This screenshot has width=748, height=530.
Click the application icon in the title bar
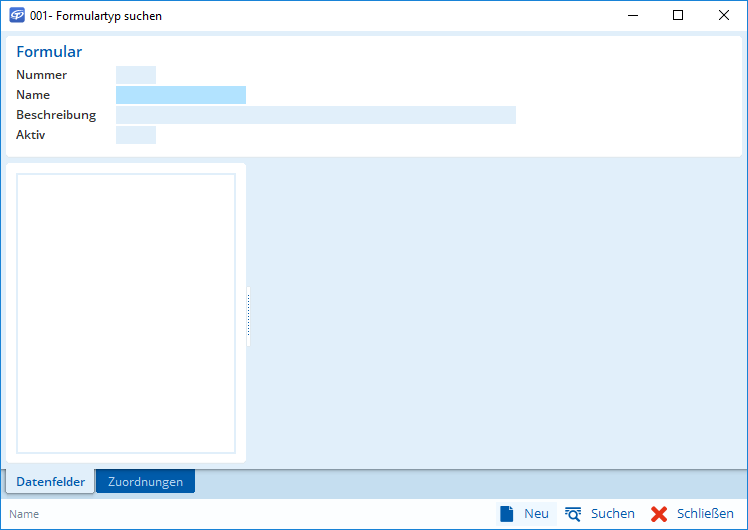click(x=17, y=16)
